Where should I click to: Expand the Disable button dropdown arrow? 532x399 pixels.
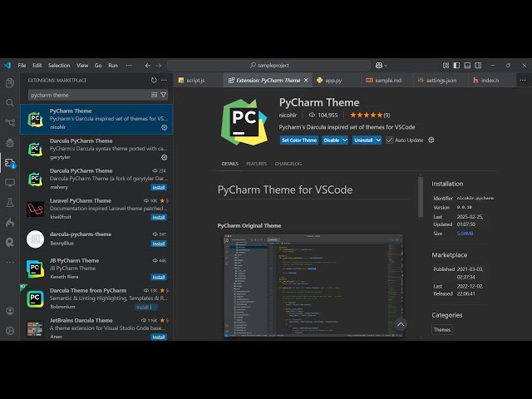click(345, 140)
